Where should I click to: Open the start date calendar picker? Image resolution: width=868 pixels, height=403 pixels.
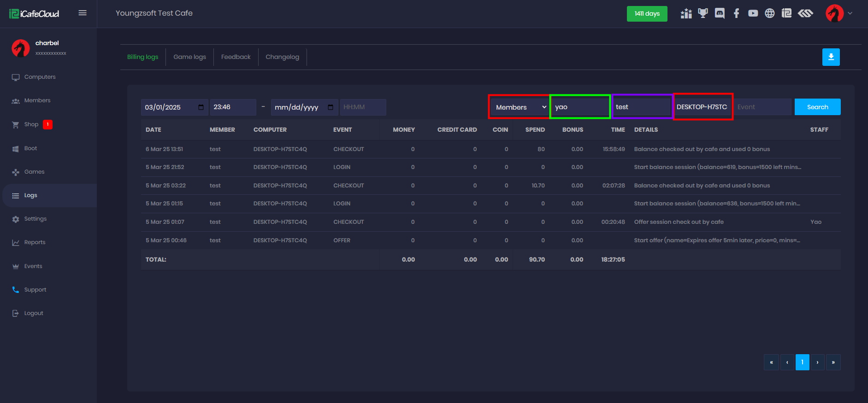click(x=201, y=107)
